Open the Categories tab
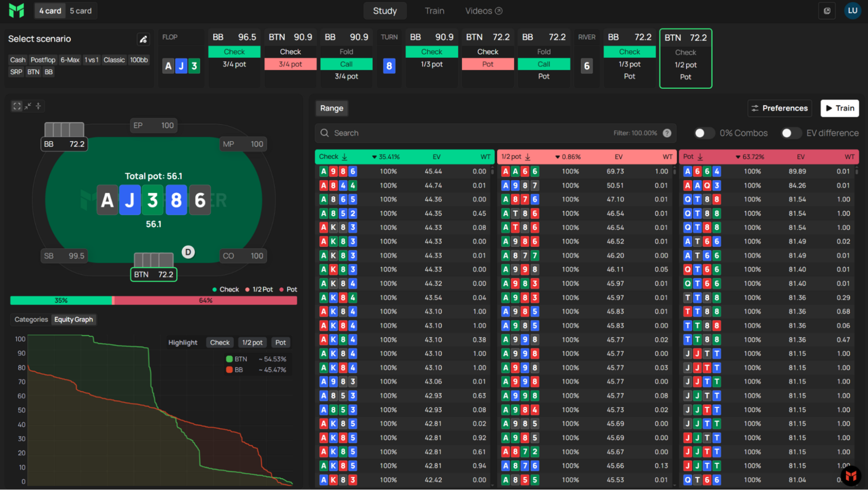This screenshot has height=490, width=868. 31,319
